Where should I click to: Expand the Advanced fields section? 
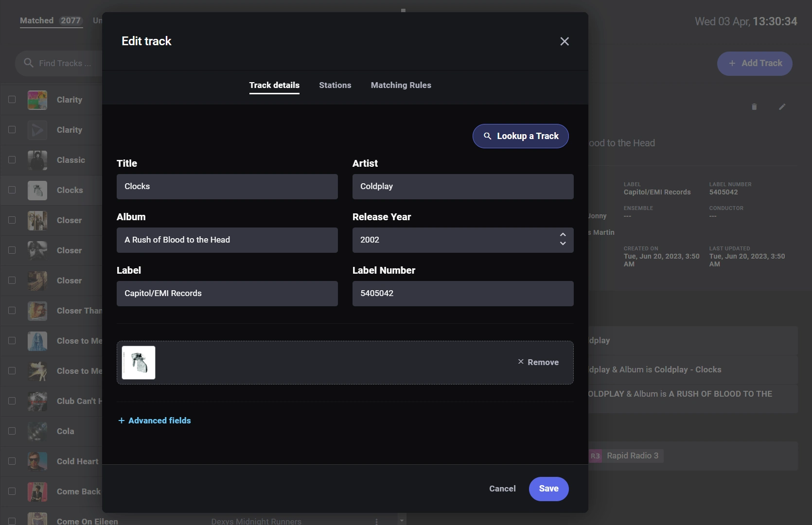pos(155,420)
